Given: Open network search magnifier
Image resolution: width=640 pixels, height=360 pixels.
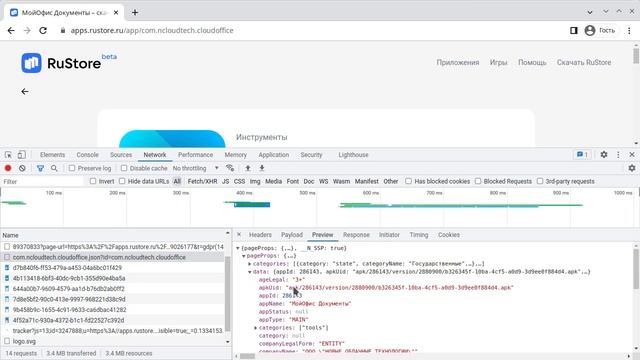Looking at the screenshot, I should 54,168.
